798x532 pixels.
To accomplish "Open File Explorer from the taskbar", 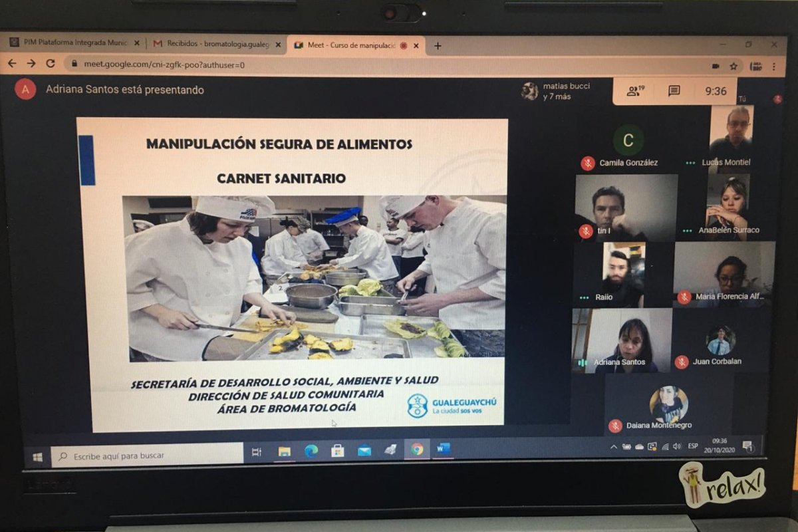I will click(x=284, y=452).
